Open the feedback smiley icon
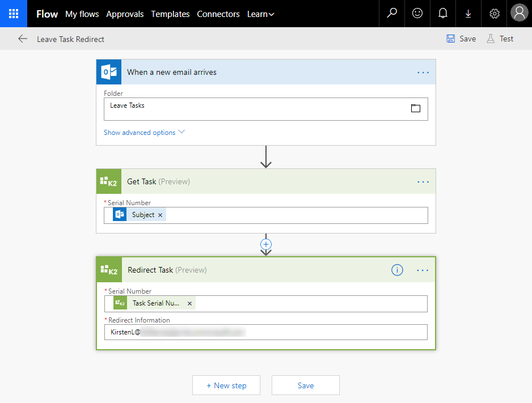 point(417,14)
